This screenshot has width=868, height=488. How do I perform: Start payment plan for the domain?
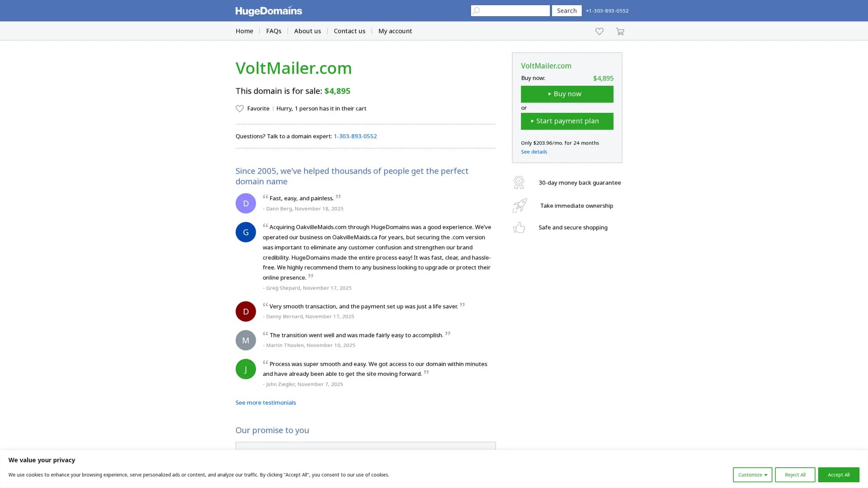(567, 121)
